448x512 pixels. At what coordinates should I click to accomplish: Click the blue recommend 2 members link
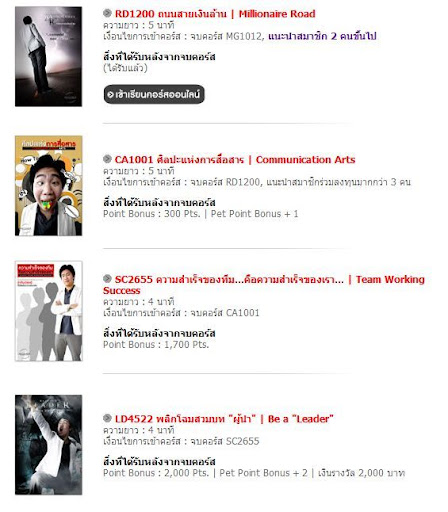pyautogui.click(x=322, y=36)
